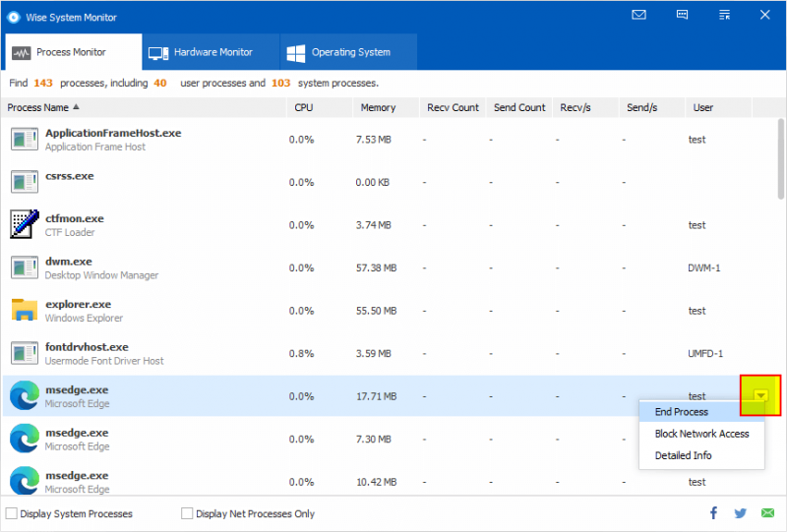The height and width of the screenshot is (532, 787).
Task: Select dwm.exe process name
Action: (68, 262)
